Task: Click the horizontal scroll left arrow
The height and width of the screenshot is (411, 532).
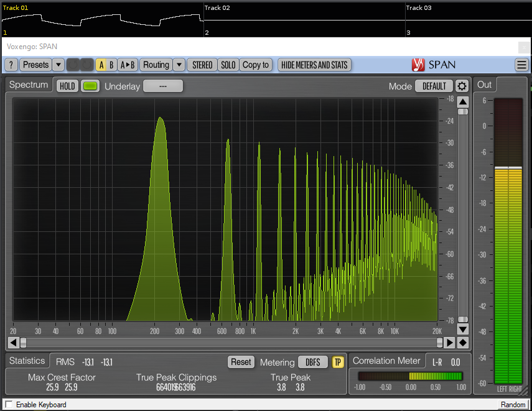Action: tap(13, 343)
